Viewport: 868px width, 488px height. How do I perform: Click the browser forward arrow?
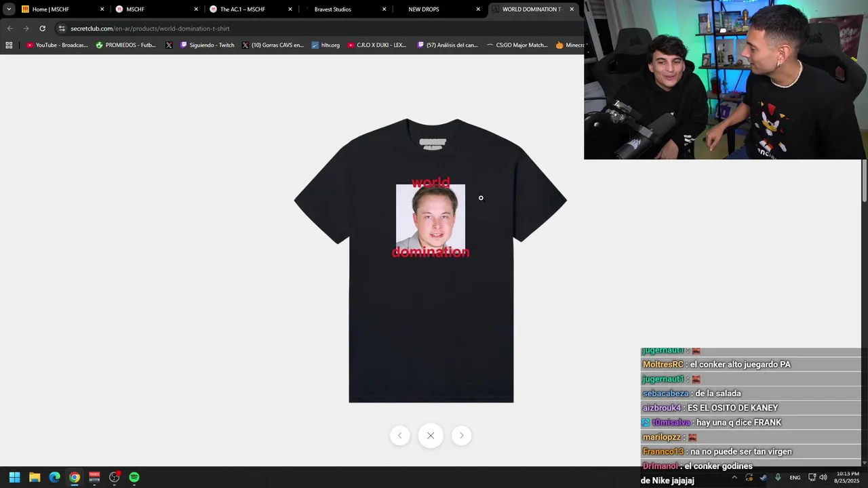26,28
